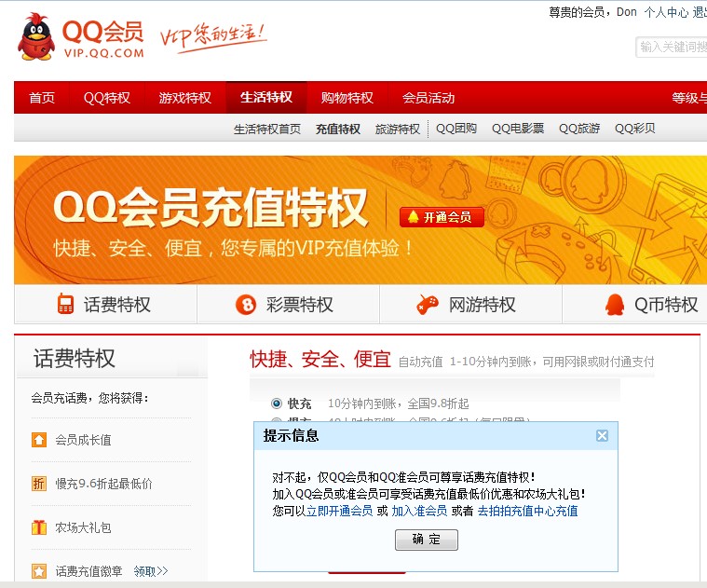This screenshot has height=588, width=707.
Task: Open the 游戏特权 menu item
Action: click(184, 98)
